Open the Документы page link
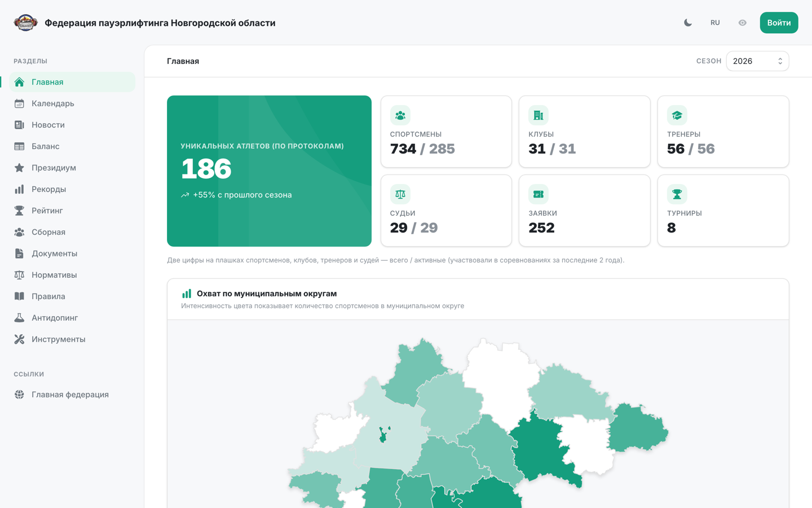 coord(72,253)
